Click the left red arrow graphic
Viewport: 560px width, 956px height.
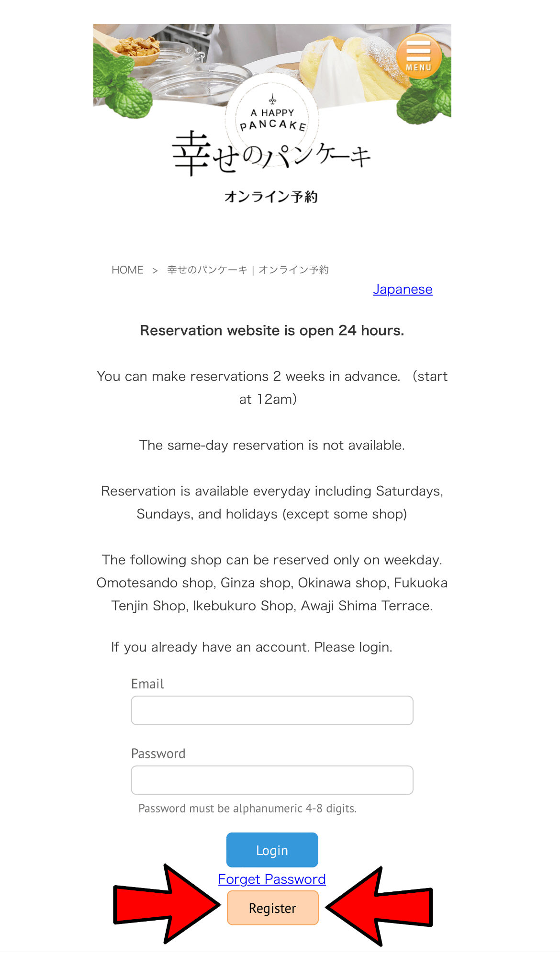(x=167, y=904)
